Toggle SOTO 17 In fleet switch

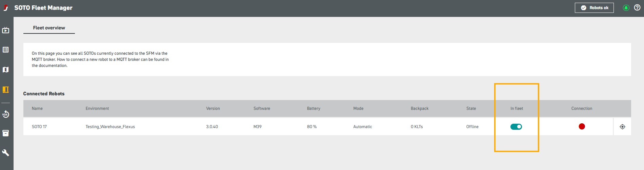516,127
